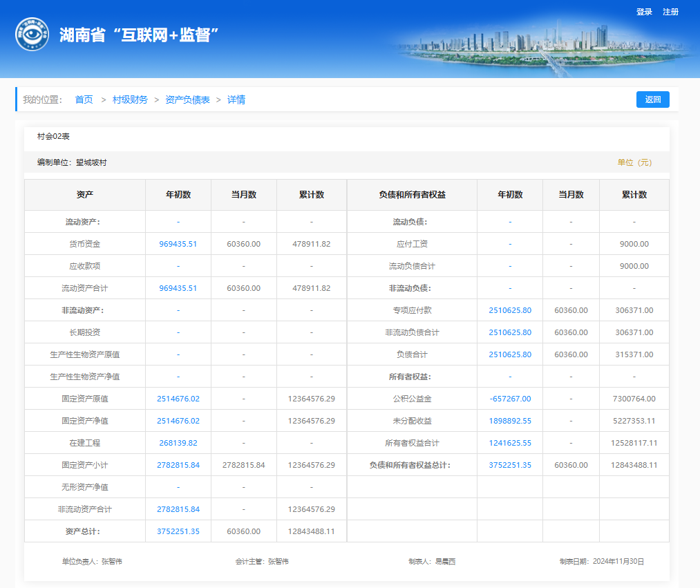This screenshot has height=588, width=700.
Task: Open 负债合计 年初数 2510625.80
Action: tap(510, 354)
